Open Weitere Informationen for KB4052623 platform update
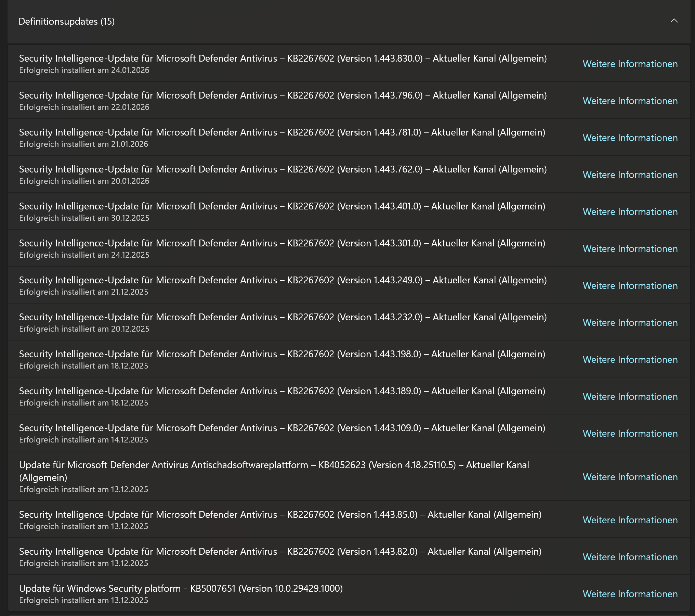695x616 pixels. pos(630,477)
